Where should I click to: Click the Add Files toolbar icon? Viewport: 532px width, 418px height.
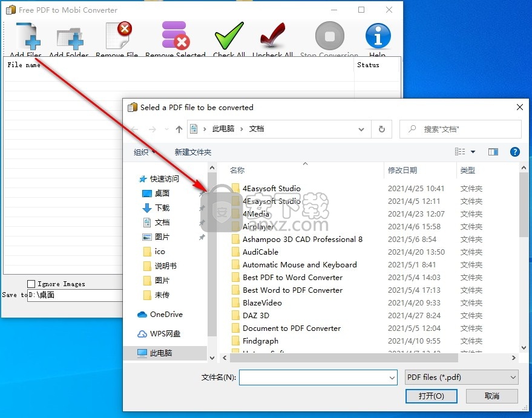tap(28, 37)
